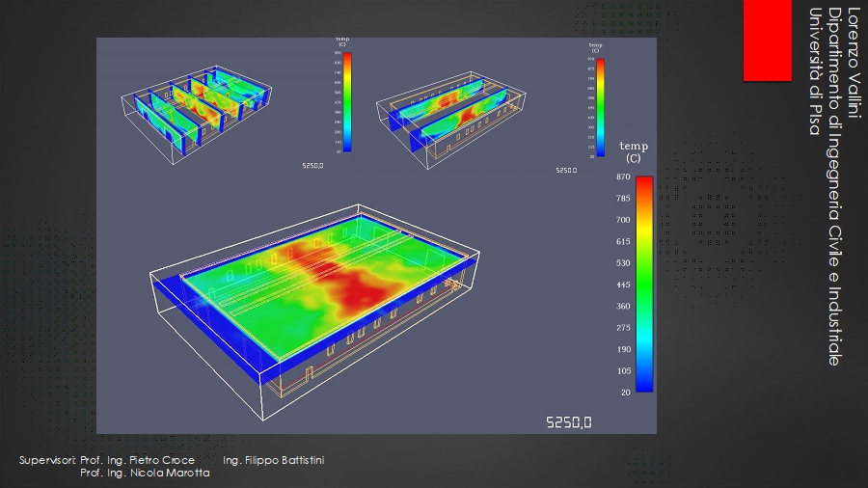Screen dimensions: 868x488
Task: Click the "Prof. Ing. Nicola Marotta" name
Action: (x=145, y=474)
